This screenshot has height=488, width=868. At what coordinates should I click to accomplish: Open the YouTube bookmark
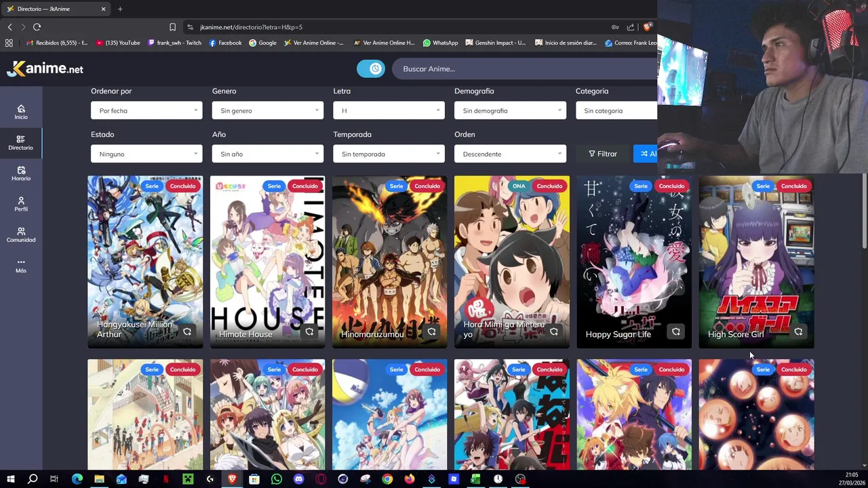pyautogui.click(x=118, y=43)
